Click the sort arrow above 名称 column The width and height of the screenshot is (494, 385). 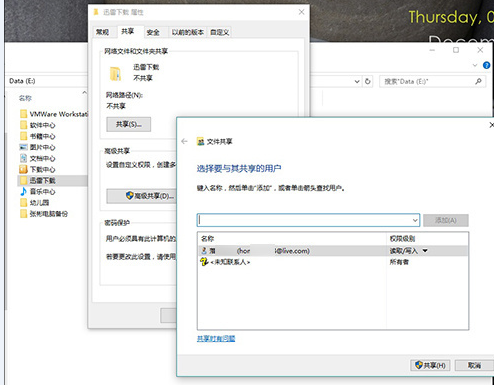pos(84,92)
